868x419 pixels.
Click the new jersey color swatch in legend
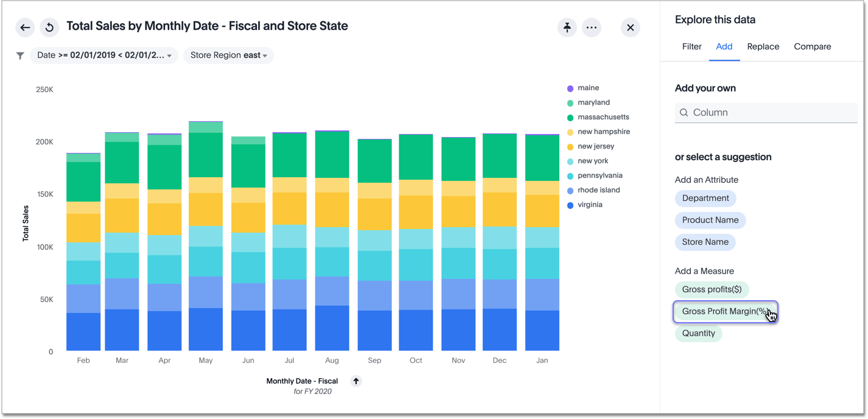pyautogui.click(x=570, y=147)
